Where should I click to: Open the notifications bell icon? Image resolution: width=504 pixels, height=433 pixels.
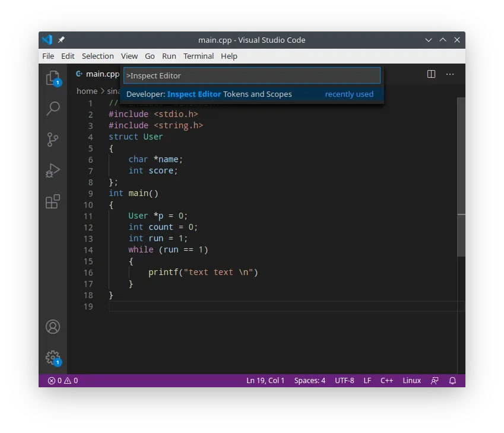click(452, 381)
